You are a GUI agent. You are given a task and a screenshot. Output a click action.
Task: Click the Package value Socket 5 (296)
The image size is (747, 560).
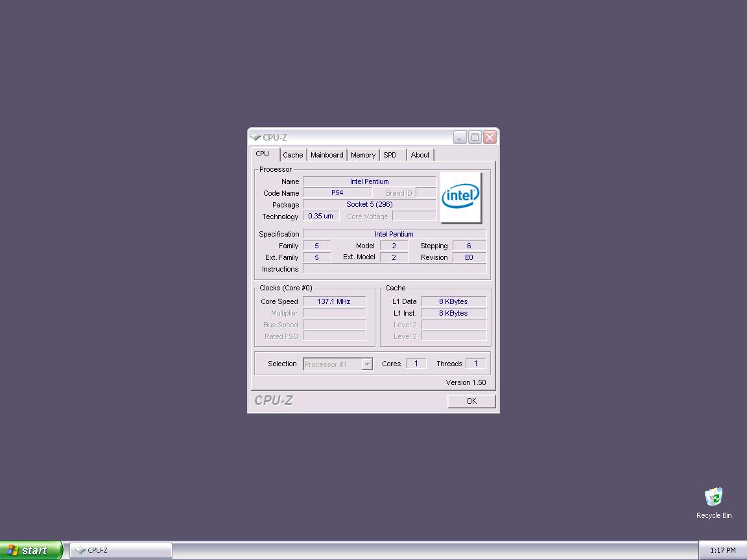pos(369,204)
